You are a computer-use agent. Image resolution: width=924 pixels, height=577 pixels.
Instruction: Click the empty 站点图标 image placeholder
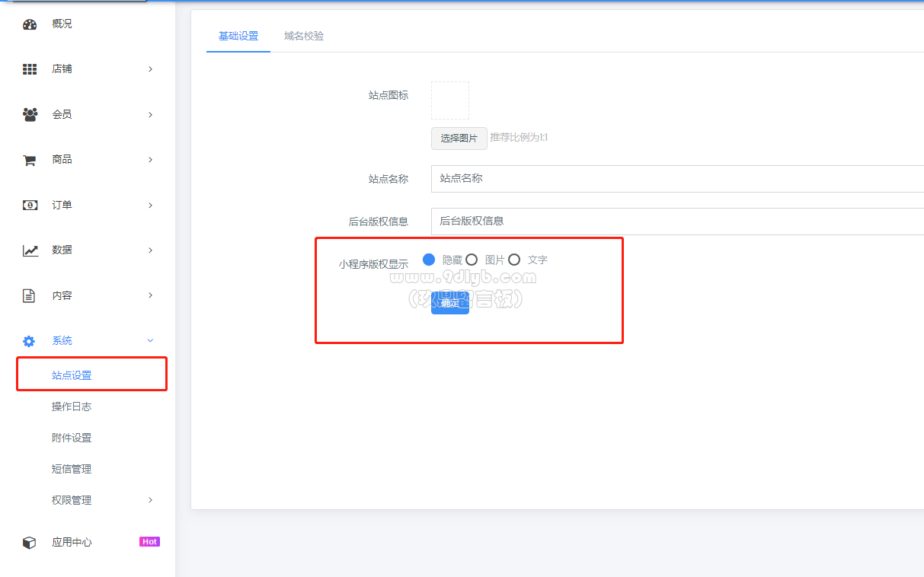450,100
